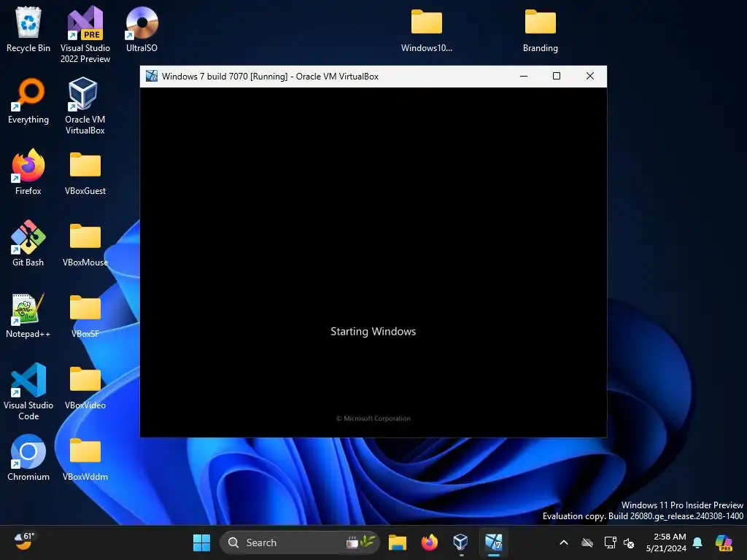747x560 pixels.
Task: Select the VBoxGuest folder
Action: (x=85, y=172)
